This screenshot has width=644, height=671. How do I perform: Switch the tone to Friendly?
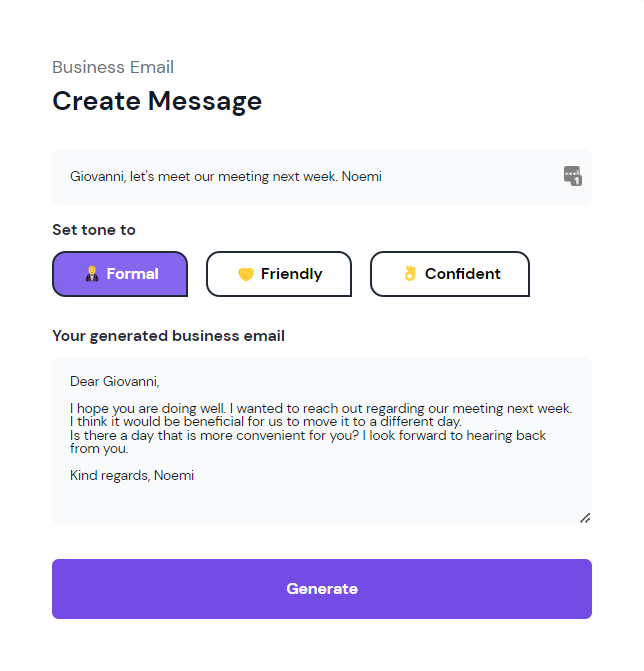(x=279, y=274)
